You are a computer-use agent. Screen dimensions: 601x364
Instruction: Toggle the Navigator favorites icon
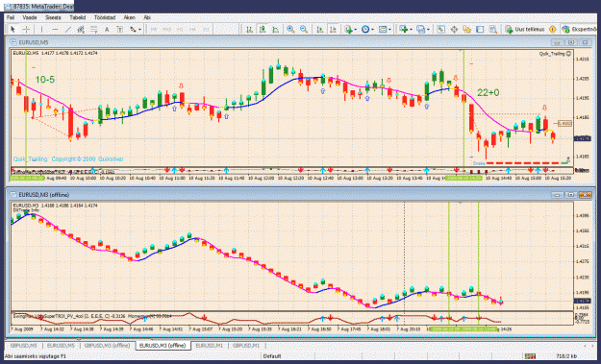(466, 29)
